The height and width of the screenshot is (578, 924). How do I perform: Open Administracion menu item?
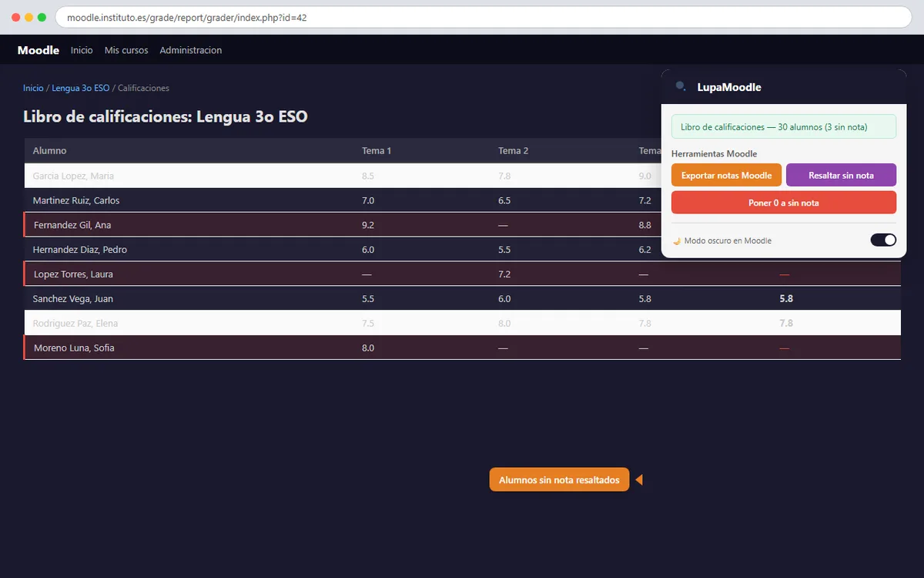191,50
